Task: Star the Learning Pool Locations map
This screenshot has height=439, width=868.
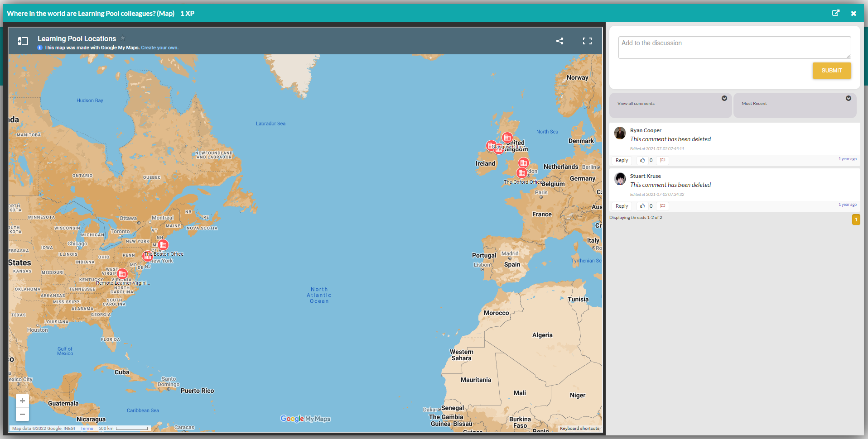Action: coord(123,38)
